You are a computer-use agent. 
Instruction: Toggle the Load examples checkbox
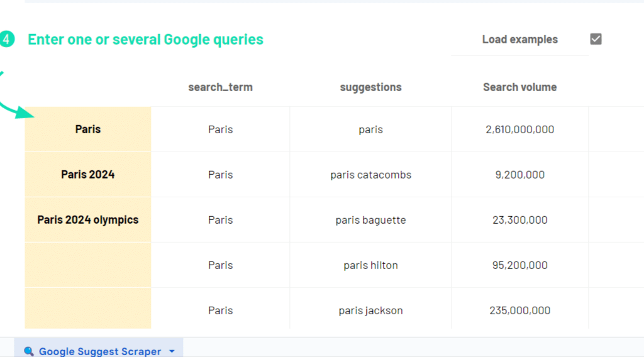596,39
